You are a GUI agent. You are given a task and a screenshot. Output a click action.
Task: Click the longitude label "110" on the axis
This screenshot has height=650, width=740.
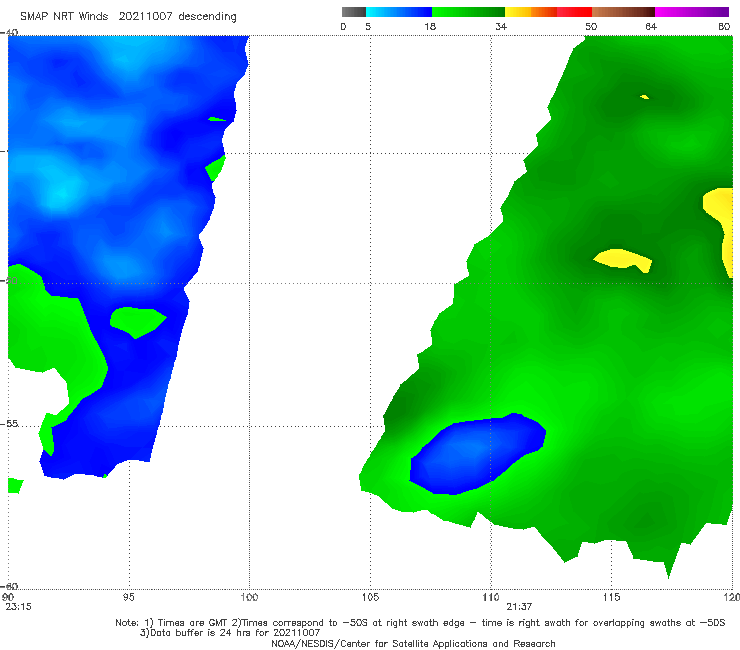(x=491, y=598)
